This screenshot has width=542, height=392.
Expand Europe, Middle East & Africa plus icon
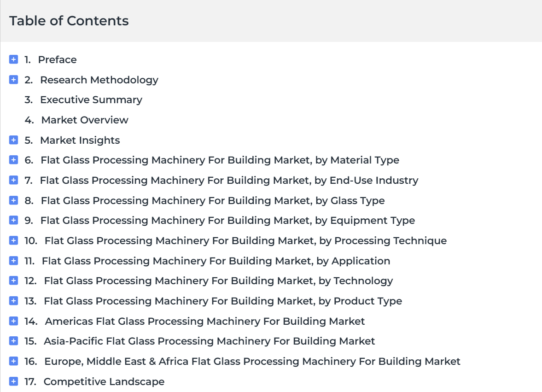coord(13,361)
